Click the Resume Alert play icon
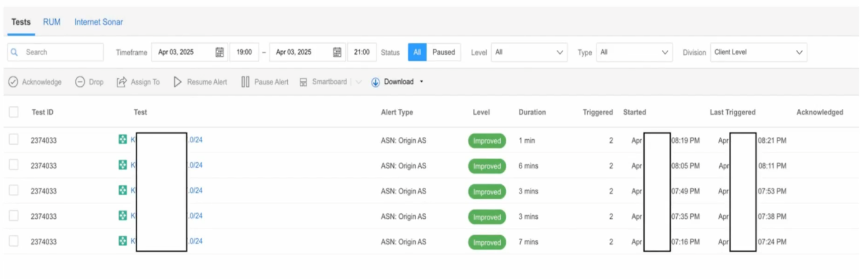Viewport: 868px width, 279px height. point(178,82)
